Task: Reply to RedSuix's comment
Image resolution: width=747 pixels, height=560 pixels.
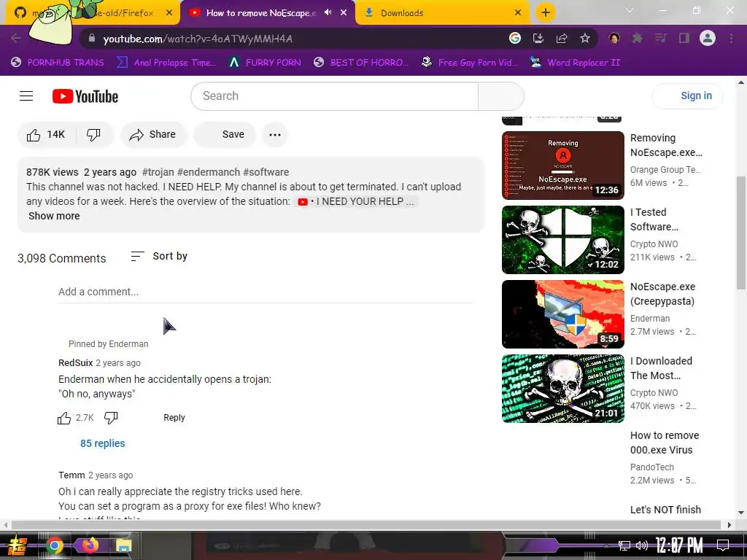Action: click(x=174, y=418)
